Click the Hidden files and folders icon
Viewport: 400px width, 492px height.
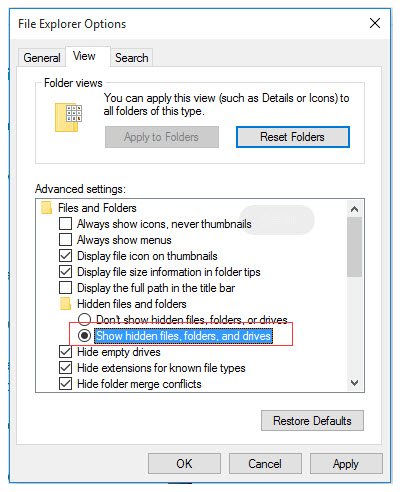pos(65,304)
